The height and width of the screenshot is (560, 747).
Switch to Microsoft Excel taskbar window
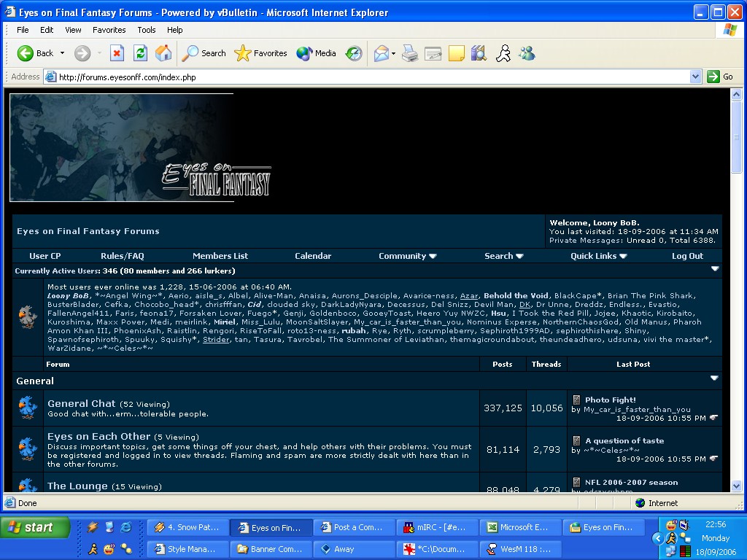click(x=520, y=527)
